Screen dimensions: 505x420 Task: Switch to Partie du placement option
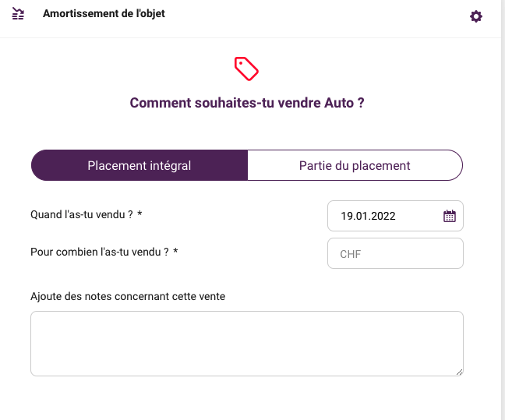[355, 165]
